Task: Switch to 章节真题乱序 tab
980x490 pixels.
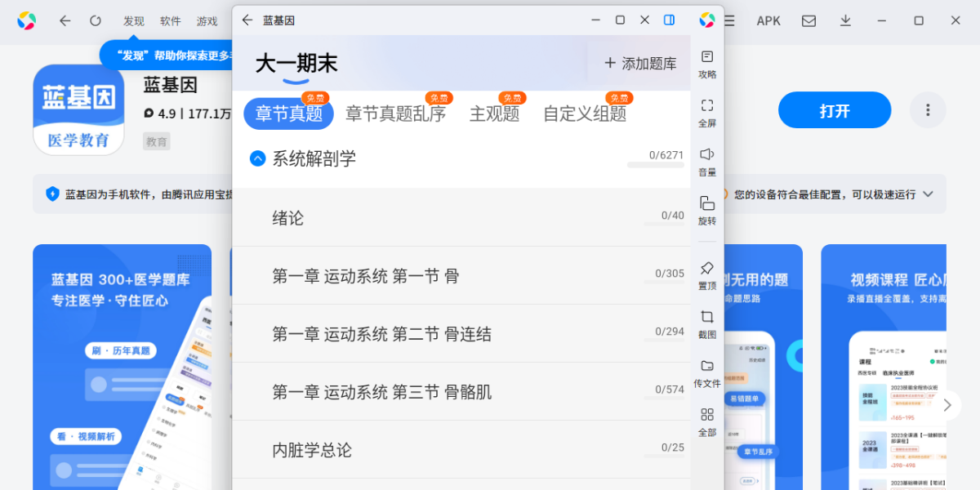Action: [395, 114]
